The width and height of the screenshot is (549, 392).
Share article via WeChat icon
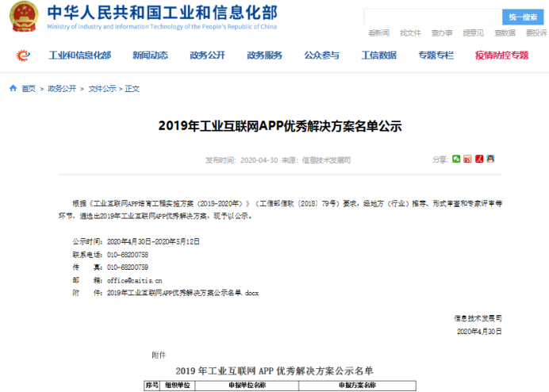tap(456, 159)
